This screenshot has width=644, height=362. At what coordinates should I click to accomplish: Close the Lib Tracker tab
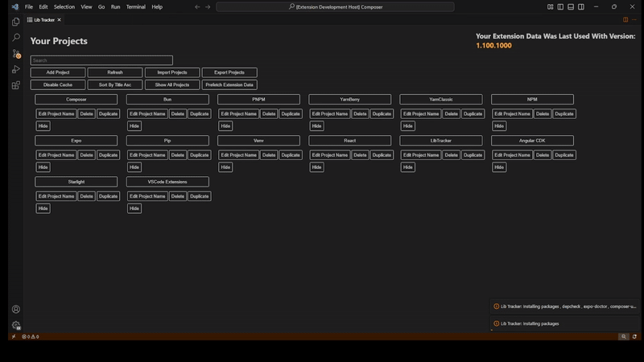(59, 19)
